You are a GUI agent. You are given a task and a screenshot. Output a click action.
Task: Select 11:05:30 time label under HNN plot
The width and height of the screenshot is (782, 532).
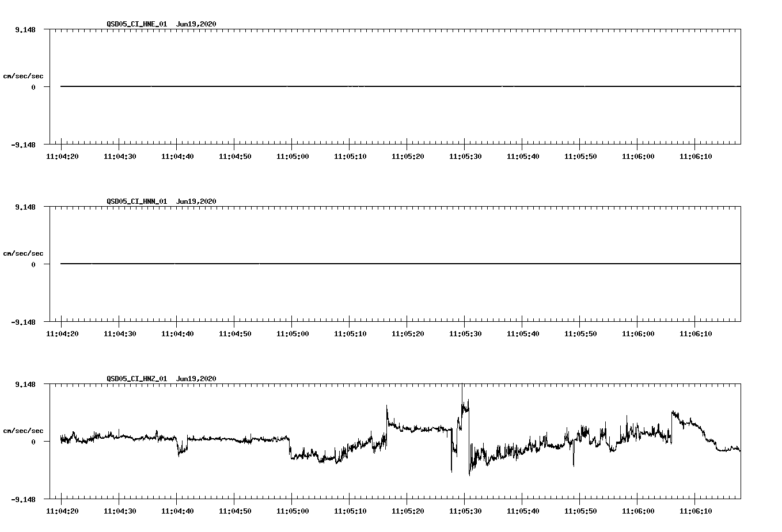click(465, 333)
